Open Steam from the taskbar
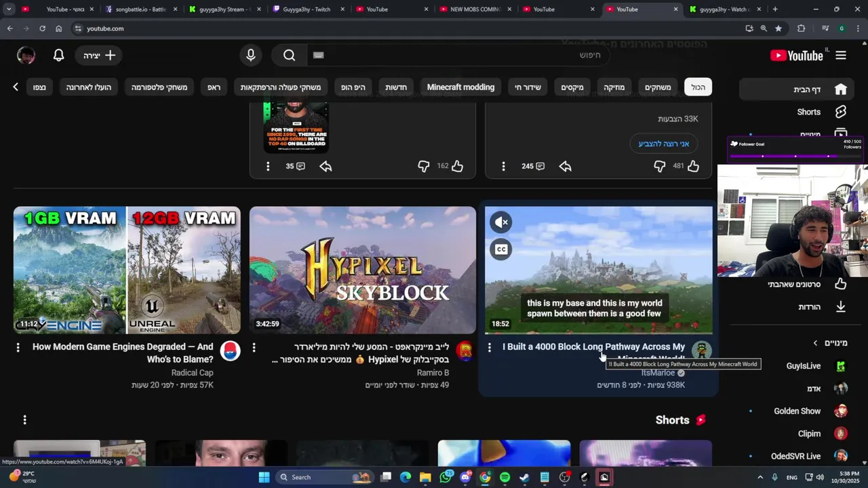This screenshot has height=488, width=868. coord(524,477)
